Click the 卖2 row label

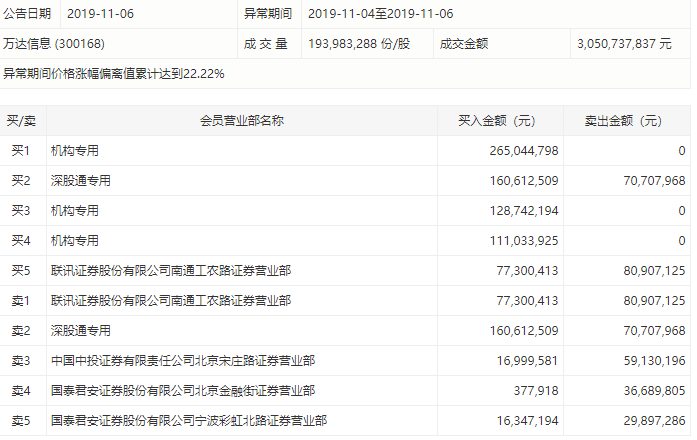click(21, 331)
